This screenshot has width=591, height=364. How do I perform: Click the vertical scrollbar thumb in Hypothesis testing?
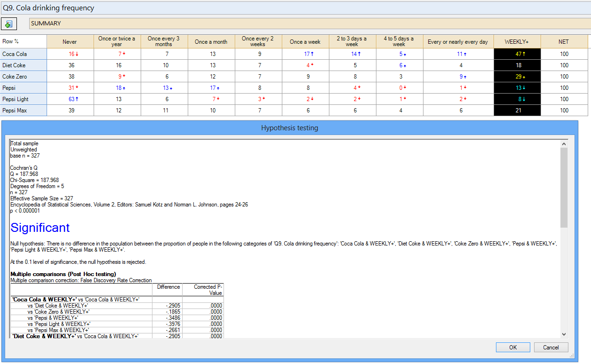564,187
